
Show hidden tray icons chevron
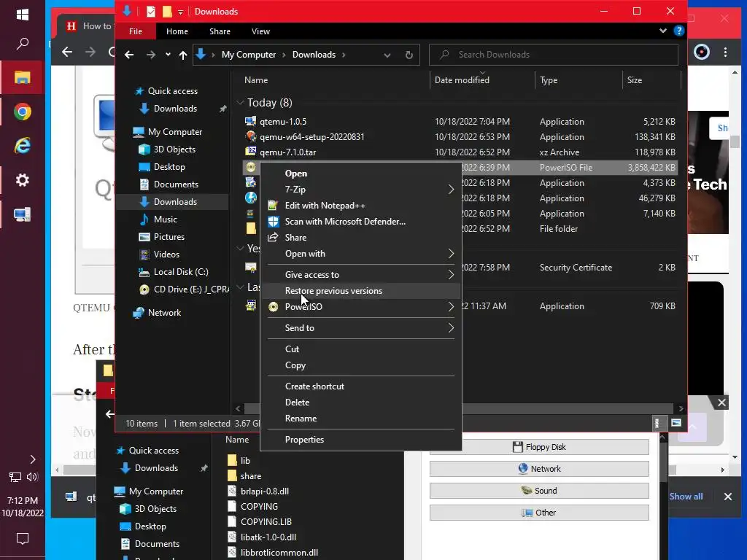(x=32, y=459)
